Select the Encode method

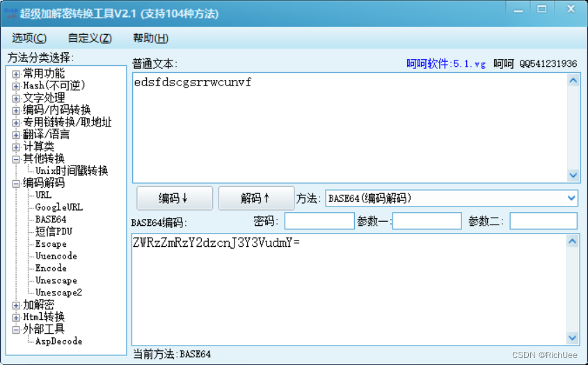pyautogui.click(x=51, y=268)
